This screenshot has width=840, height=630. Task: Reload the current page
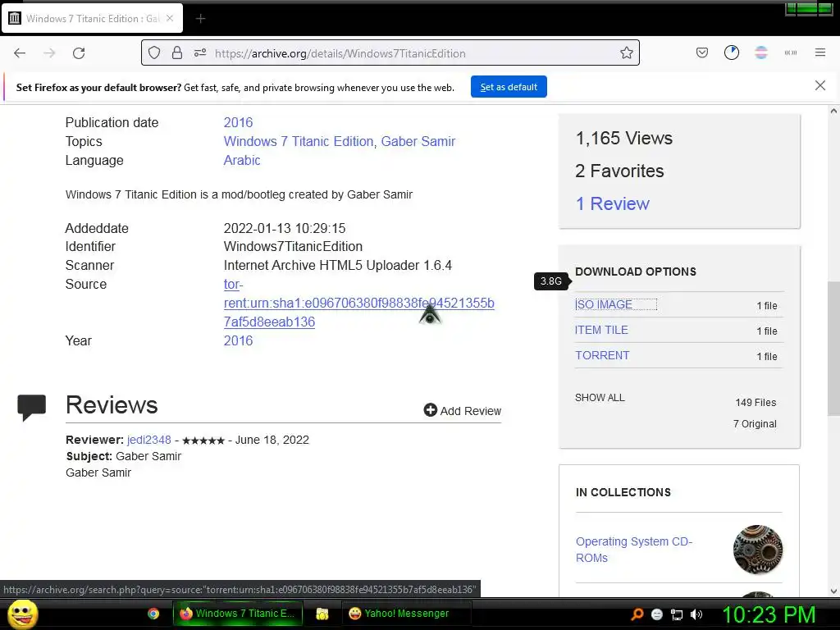coord(79,53)
